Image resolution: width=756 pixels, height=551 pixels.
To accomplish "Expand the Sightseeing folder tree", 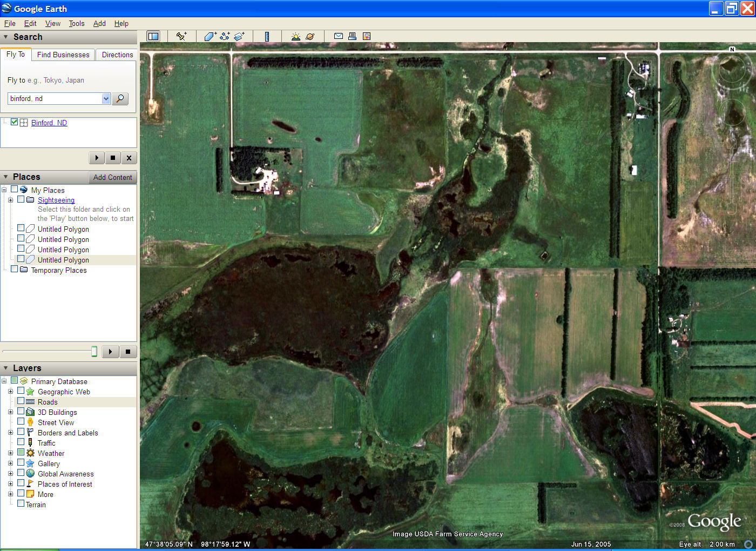I will click(10, 200).
